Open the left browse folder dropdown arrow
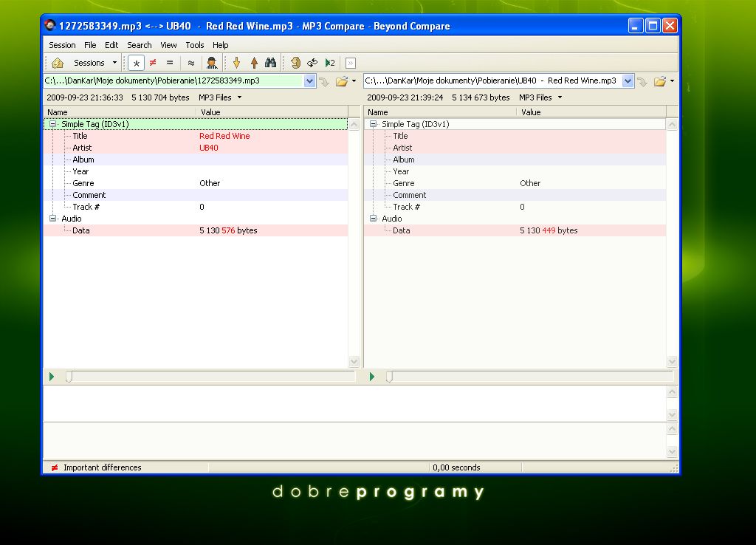 354,81
